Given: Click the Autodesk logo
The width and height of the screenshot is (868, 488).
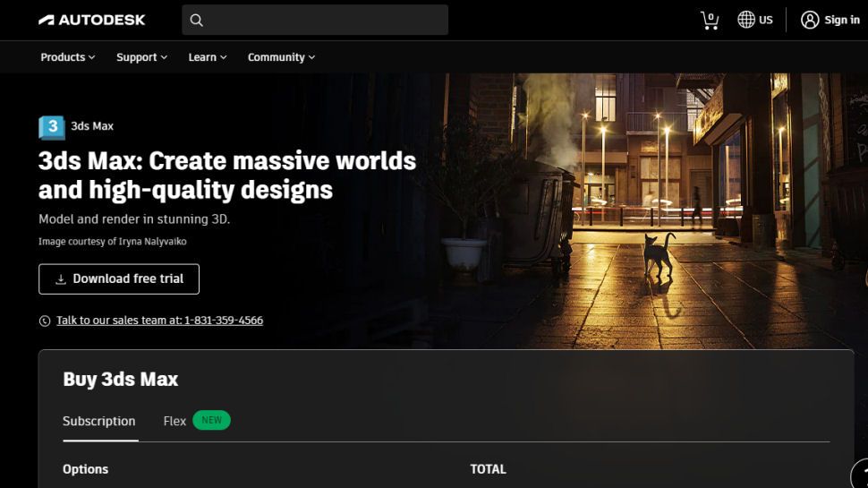Looking at the screenshot, I should point(92,20).
